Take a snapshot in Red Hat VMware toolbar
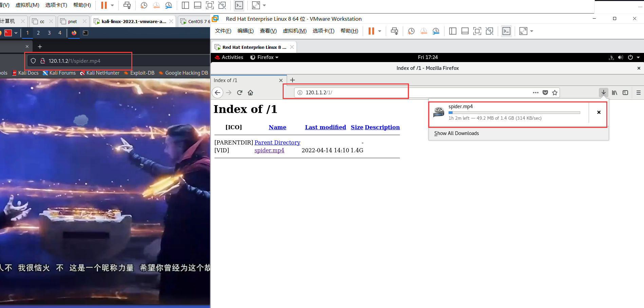 pos(411,31)
